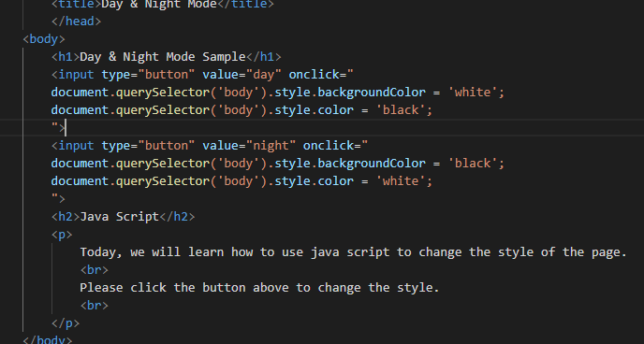
Task: Click the closing head tag
Action: [x=76, y=21]
